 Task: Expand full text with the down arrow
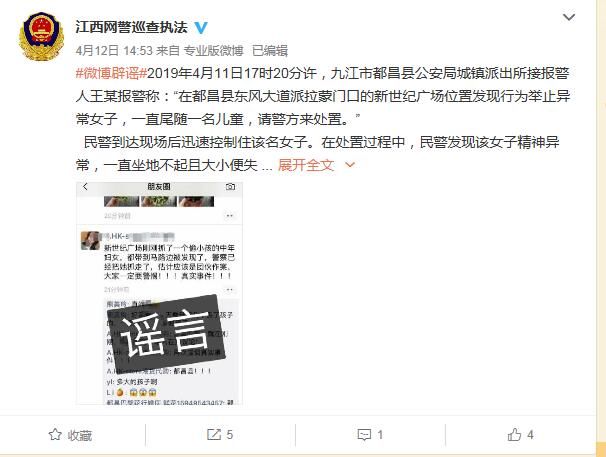[x=350, y=165]
